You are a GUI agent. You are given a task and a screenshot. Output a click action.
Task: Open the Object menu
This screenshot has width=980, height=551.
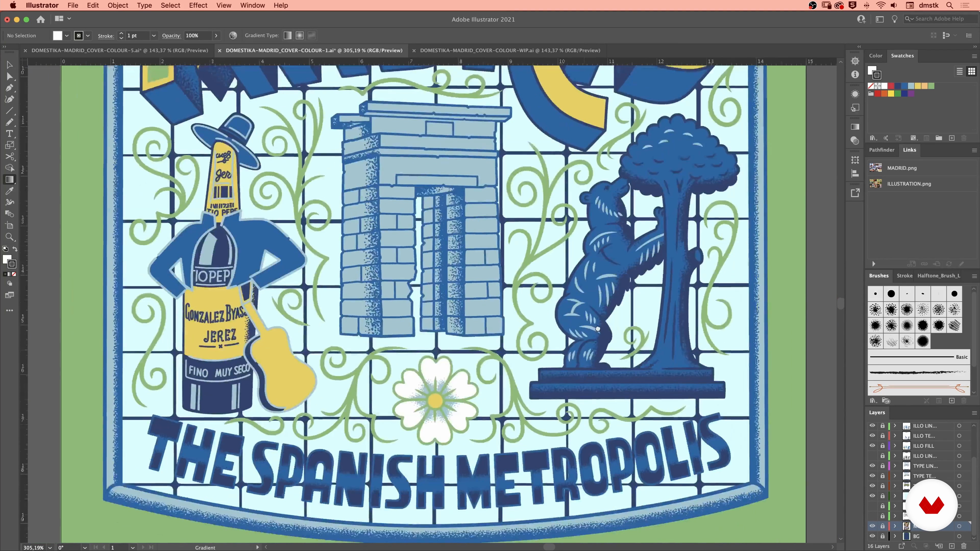118,5
